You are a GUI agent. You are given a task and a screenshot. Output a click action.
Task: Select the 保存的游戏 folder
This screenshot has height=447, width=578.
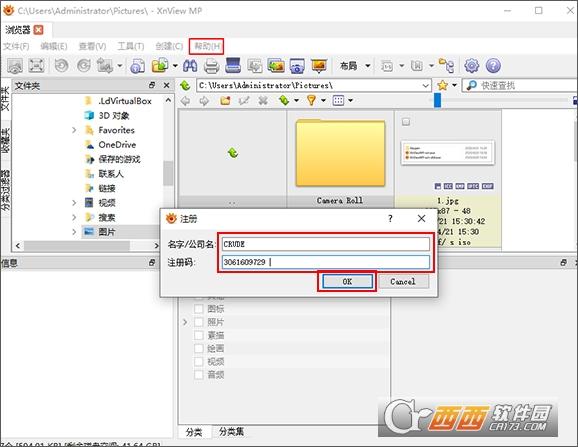point(119,159)
